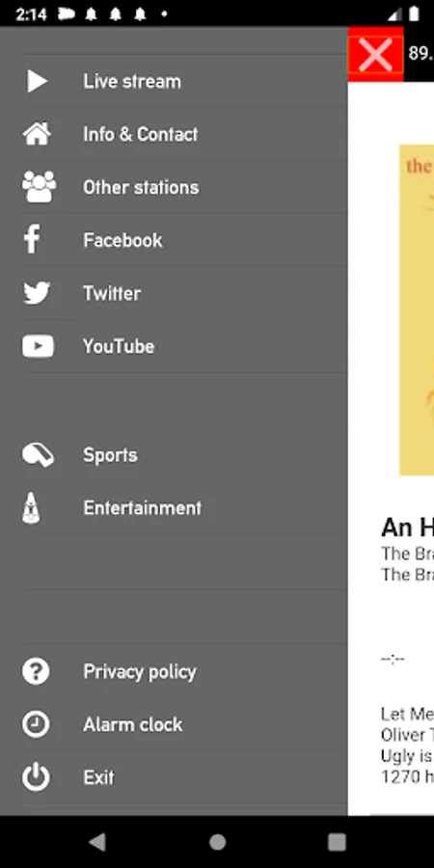434x868 pixels.
Task: Open the YouTube logo icon
Action: 38,346
